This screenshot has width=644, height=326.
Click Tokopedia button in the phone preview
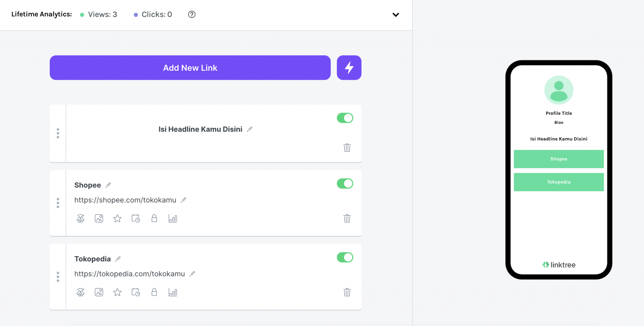pos(558,182)
